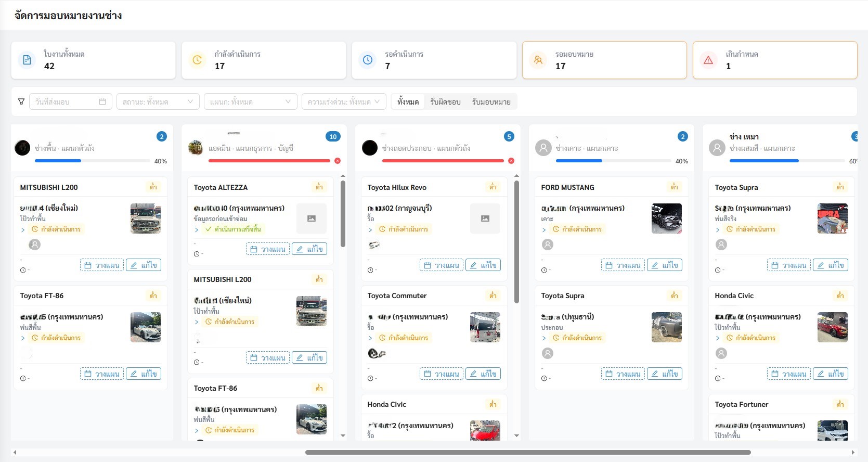Click the red overload indicator on admin column
This screenshot has height=462, width=868.
tap(338, 161)
